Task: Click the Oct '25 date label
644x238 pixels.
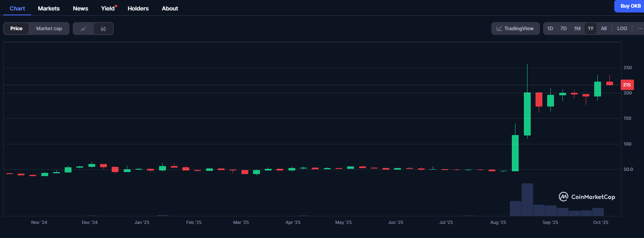Action: point(601,222)
